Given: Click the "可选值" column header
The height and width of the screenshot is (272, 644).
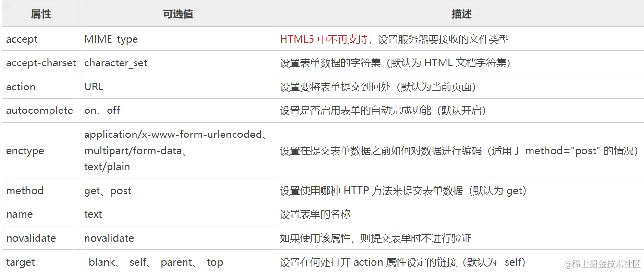Looking at the screenshot, I should coord(178,14).
